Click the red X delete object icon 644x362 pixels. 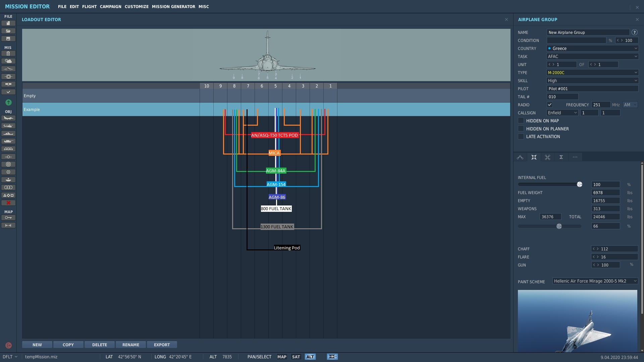(8, 203)
